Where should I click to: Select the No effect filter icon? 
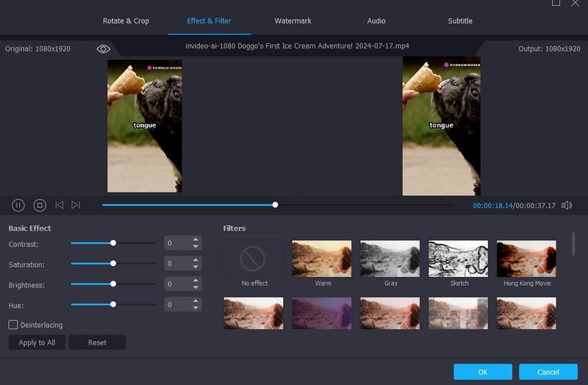(x=253, y=259)
